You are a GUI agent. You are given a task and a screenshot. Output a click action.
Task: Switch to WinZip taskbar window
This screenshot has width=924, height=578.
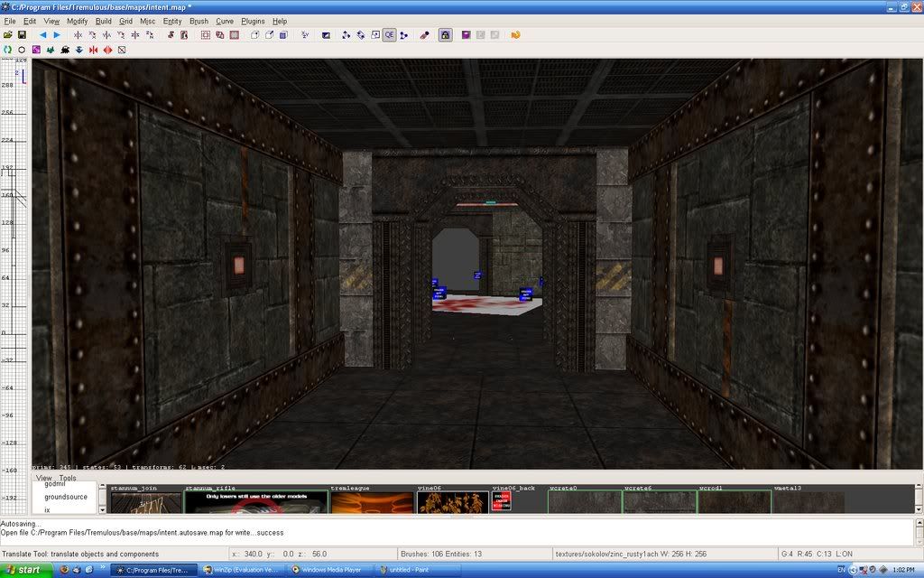click(241, 570)
